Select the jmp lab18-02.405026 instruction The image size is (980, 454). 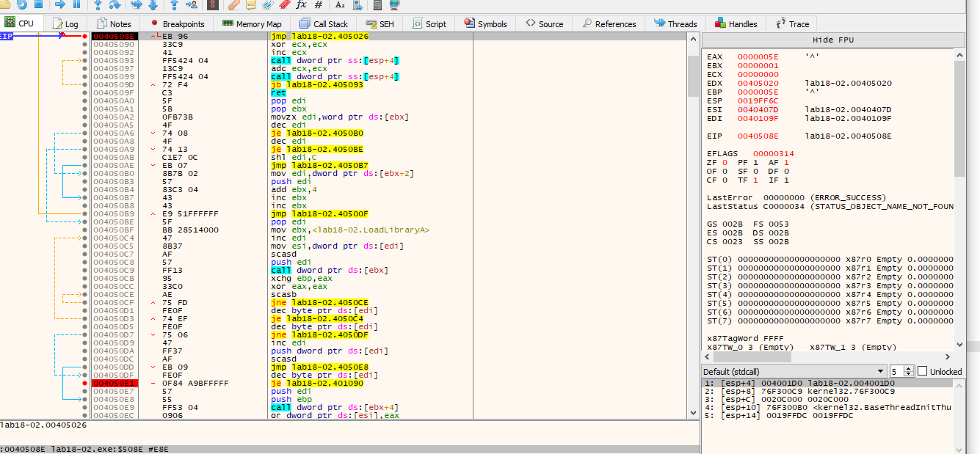(x=319, y=36)
